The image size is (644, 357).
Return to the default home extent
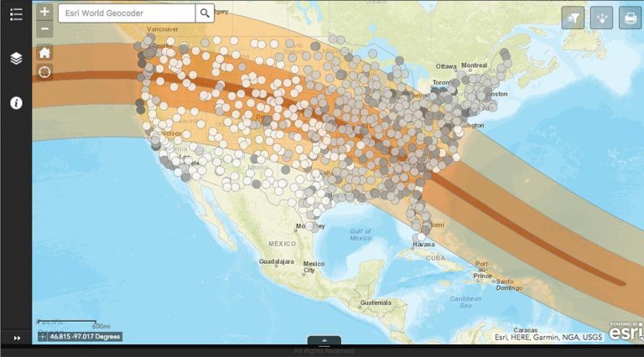(x=44, y=53)
